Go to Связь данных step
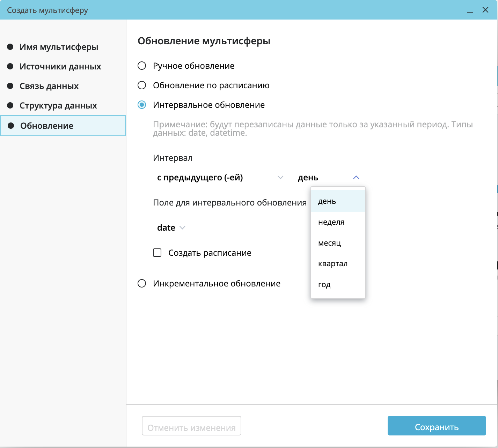Viewport: 498px width, 448px height. [63, 86]
